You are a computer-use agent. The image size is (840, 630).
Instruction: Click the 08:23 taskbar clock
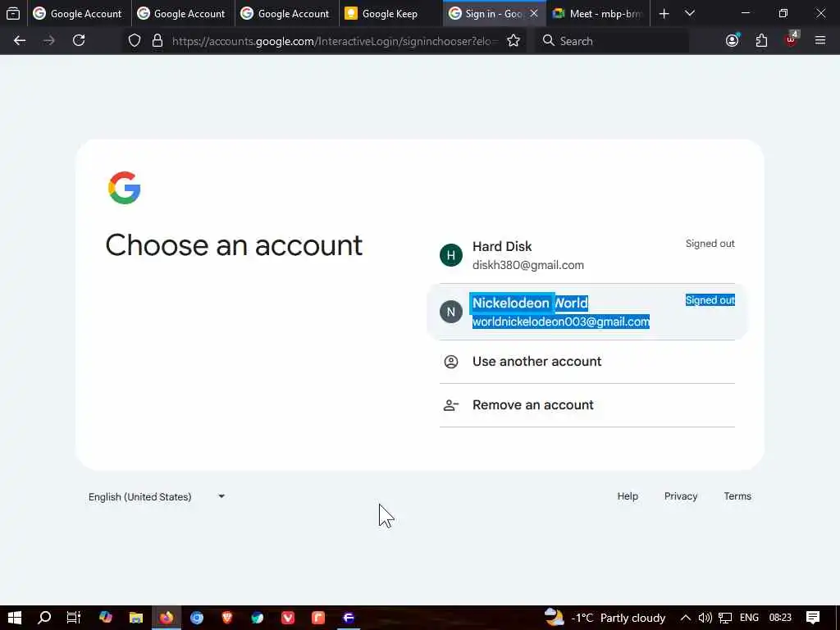click(780, 618)
